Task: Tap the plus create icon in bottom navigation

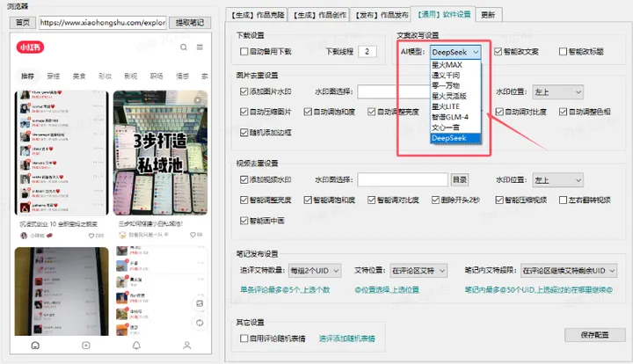Action: click(x=86, y=346)
